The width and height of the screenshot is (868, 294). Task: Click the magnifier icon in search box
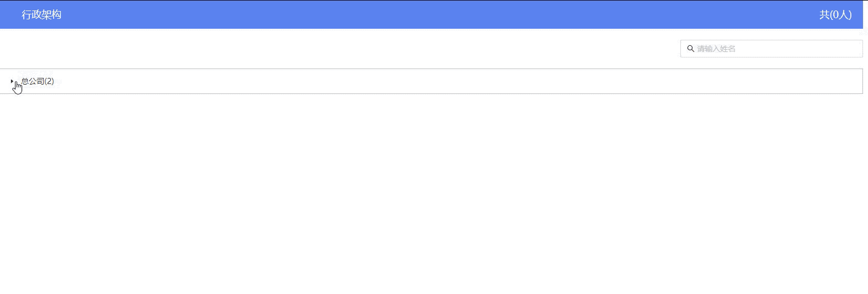[690, 49]
